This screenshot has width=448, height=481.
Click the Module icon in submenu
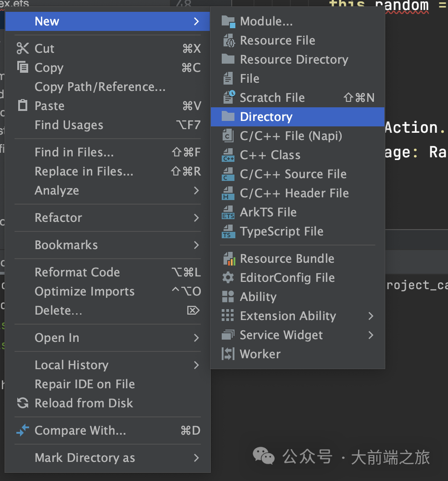(x=228, y=21)
